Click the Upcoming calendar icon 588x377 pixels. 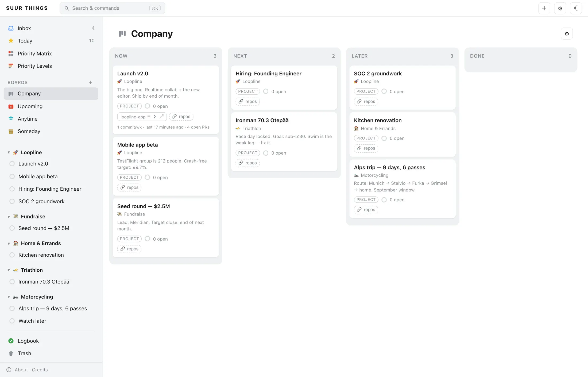(x=11, y=106)
